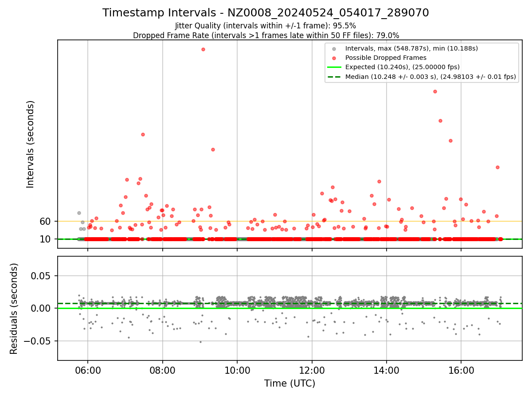Click the red dot marker in the legend
This screenshot has height=399, width=532.
pos(334,58)
